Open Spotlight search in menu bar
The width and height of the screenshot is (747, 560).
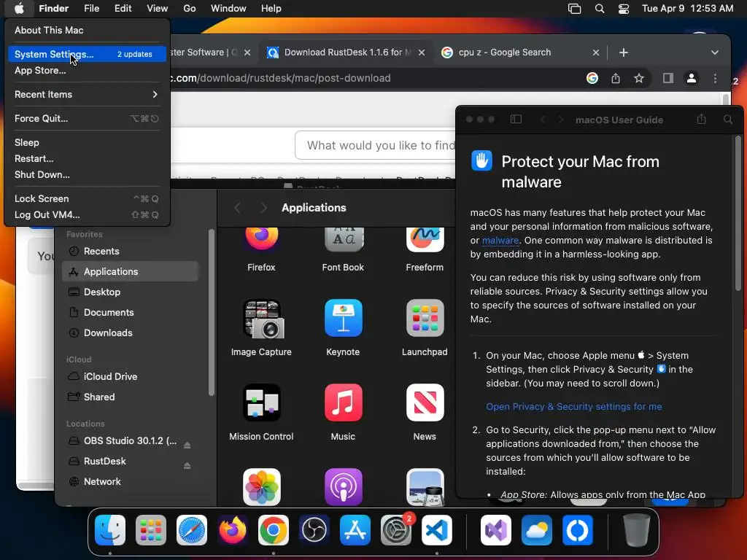tap(600, 9)
